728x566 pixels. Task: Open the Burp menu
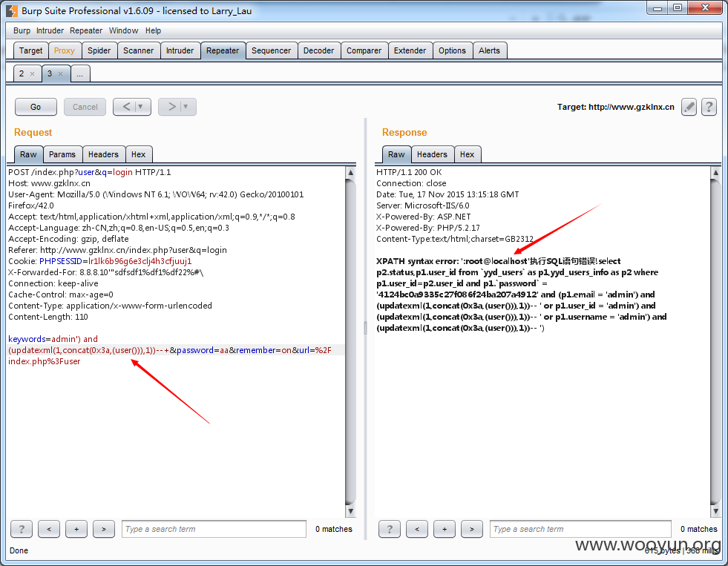tap(22, 30)
